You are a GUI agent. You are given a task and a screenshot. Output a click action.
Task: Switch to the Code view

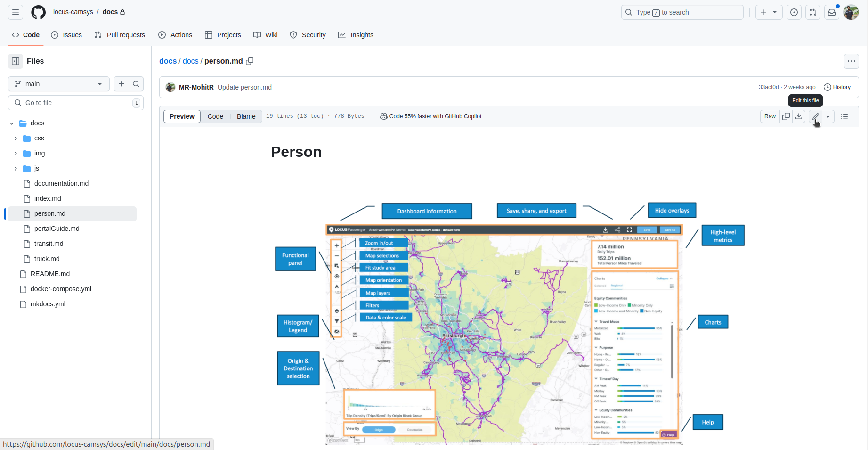[215, 116]
